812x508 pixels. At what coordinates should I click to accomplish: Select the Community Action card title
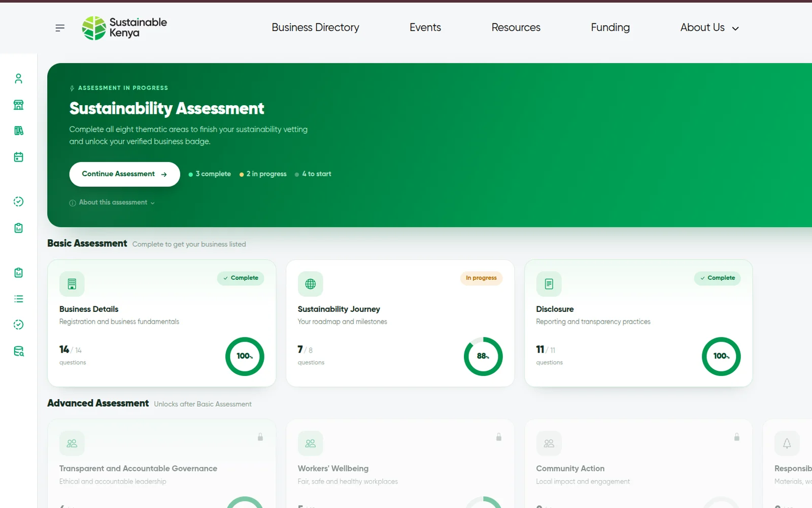click(570, 468)
